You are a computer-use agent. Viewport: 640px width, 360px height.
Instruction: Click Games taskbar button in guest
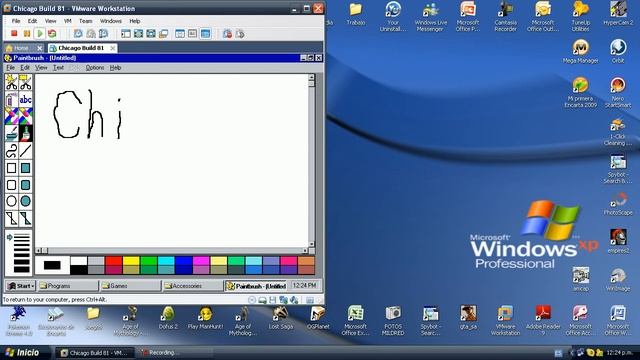pyautogui.click(x=131, y=286)
